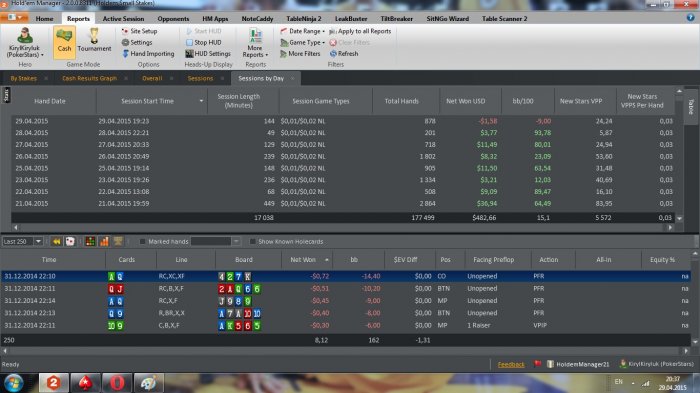
Task: Open Hand Importing
Action: click(148, 54)
